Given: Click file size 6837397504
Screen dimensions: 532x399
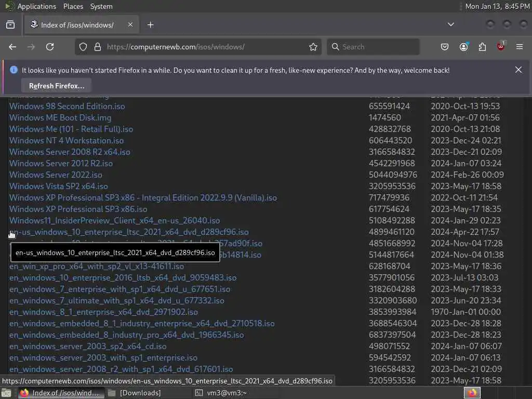Looking at the screenshot, I should [x=392, y=335].
